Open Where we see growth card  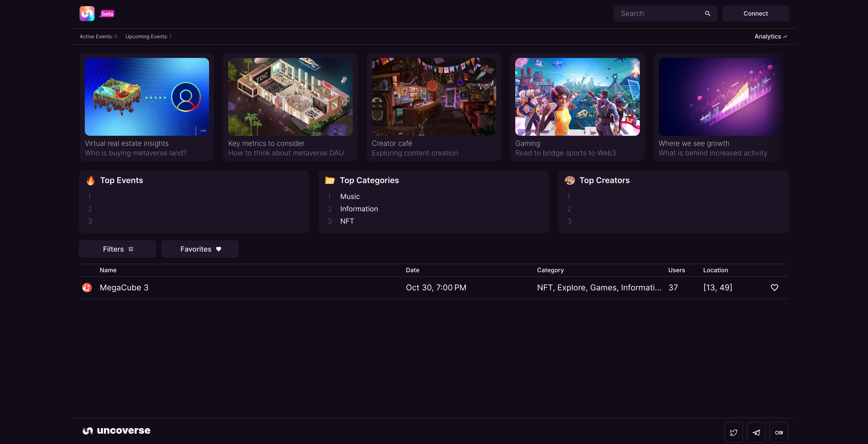(x=721, y=107)
